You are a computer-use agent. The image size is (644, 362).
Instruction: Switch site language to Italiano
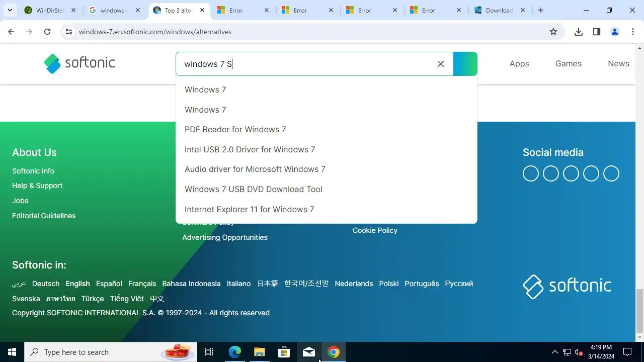point(238,284)
